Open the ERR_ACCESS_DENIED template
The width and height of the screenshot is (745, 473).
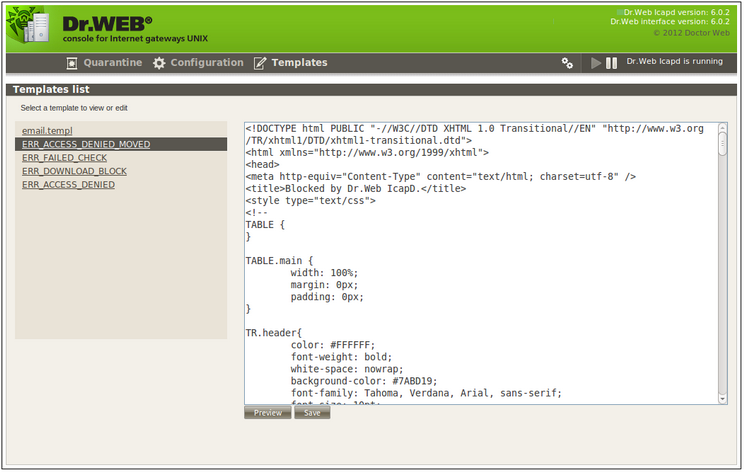click(x=68, y=185)
